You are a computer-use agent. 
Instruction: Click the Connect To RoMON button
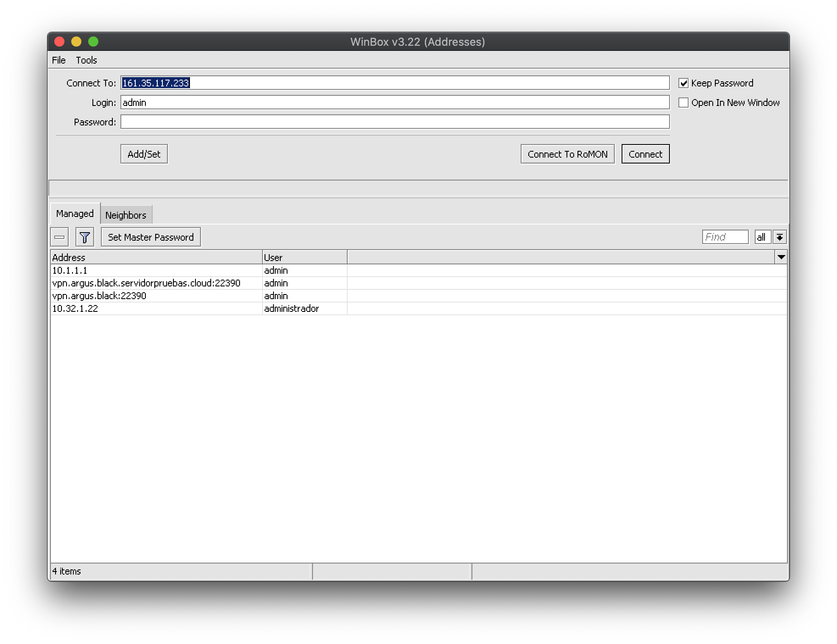click(x=567, y=154)
